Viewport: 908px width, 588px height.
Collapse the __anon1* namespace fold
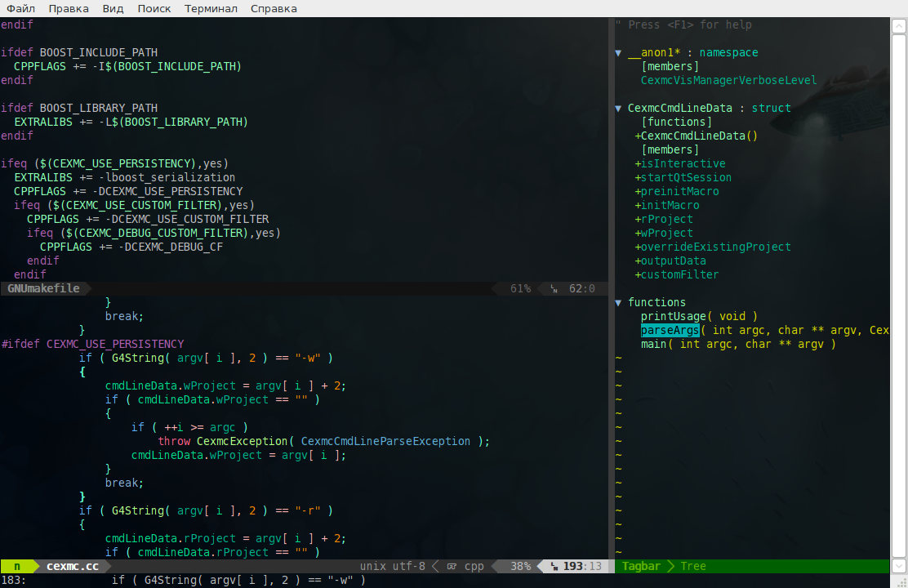tap(618, 53)
